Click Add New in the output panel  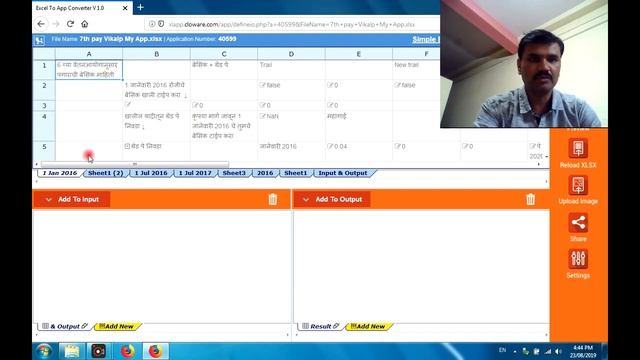(368, 326)
